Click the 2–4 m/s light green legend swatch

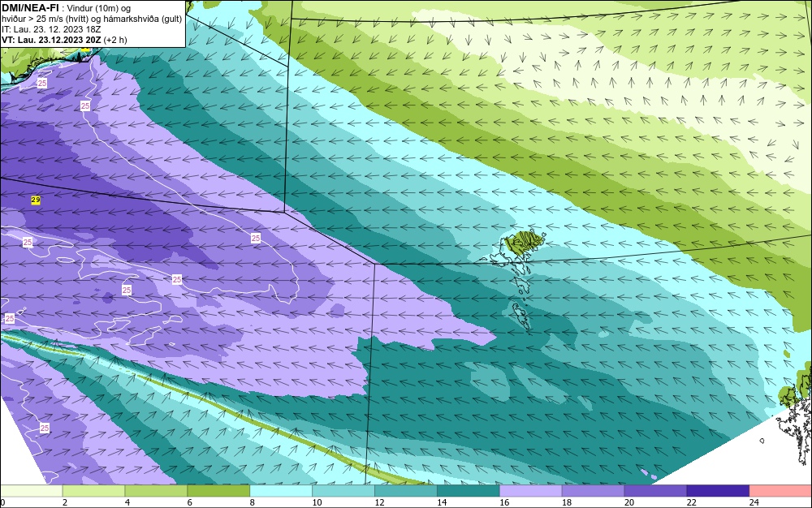[x=93, y=491]
